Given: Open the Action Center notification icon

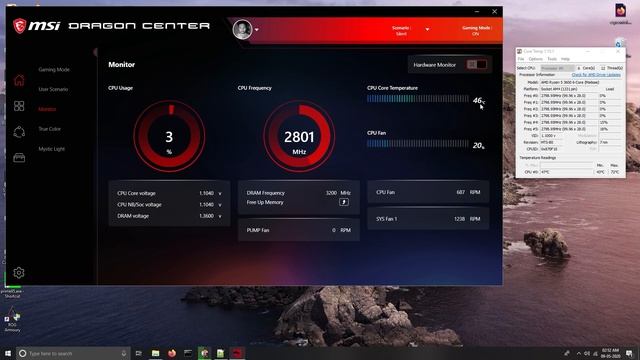Looking at the screenshot, I should click(x=629, y=353).
